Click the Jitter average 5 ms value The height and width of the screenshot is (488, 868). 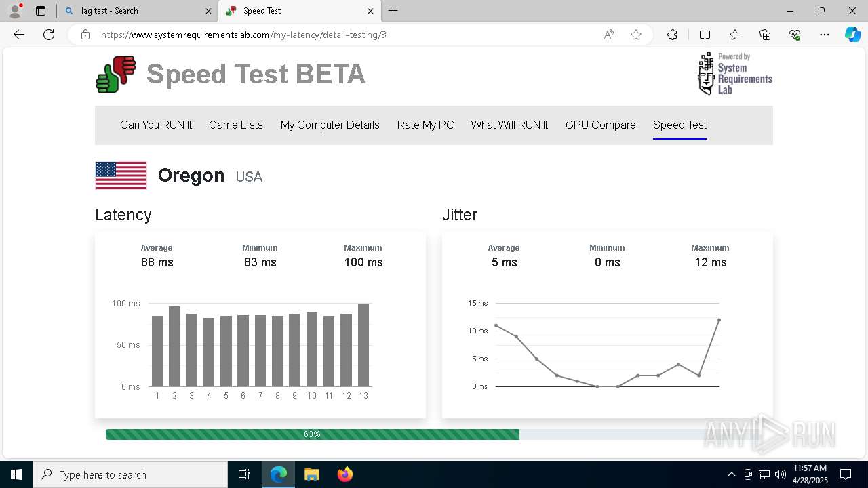(x=505, y=262)
